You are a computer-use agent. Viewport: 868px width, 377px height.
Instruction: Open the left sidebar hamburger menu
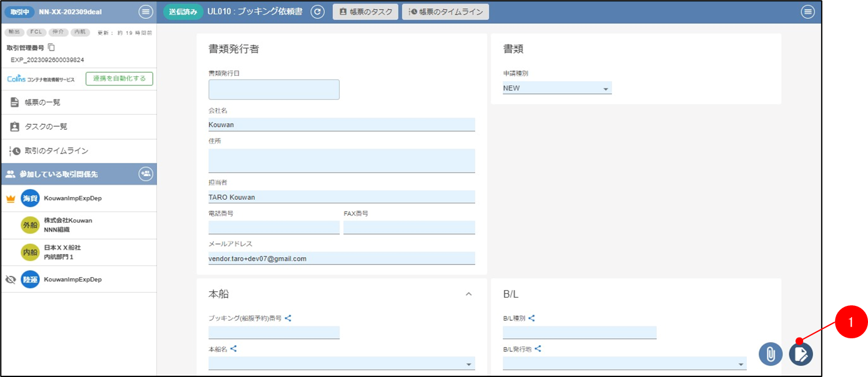pos(145,12)
